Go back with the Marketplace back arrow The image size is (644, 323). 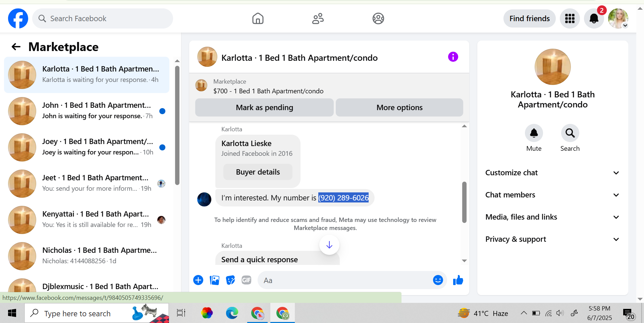click(16, 47)
